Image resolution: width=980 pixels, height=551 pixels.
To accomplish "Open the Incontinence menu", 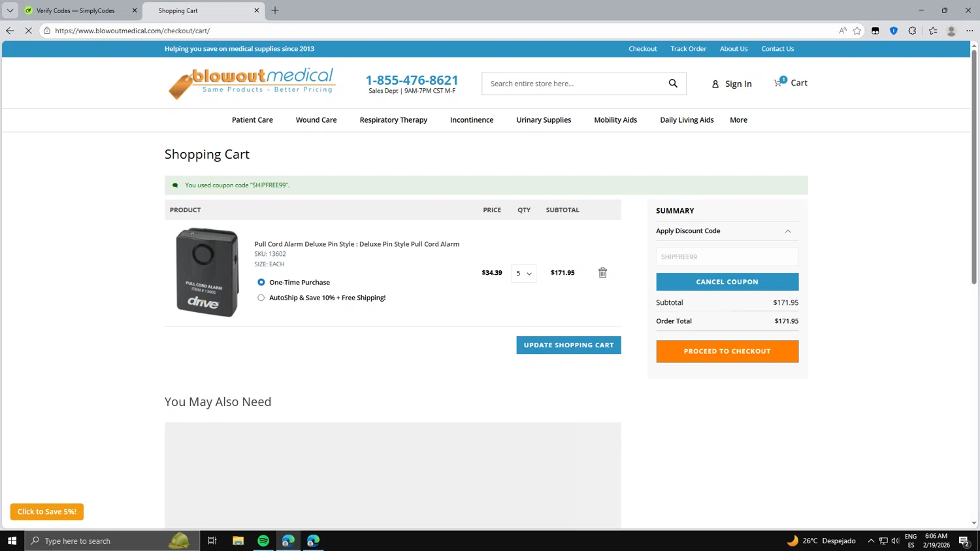I will (x=472, y=120).
